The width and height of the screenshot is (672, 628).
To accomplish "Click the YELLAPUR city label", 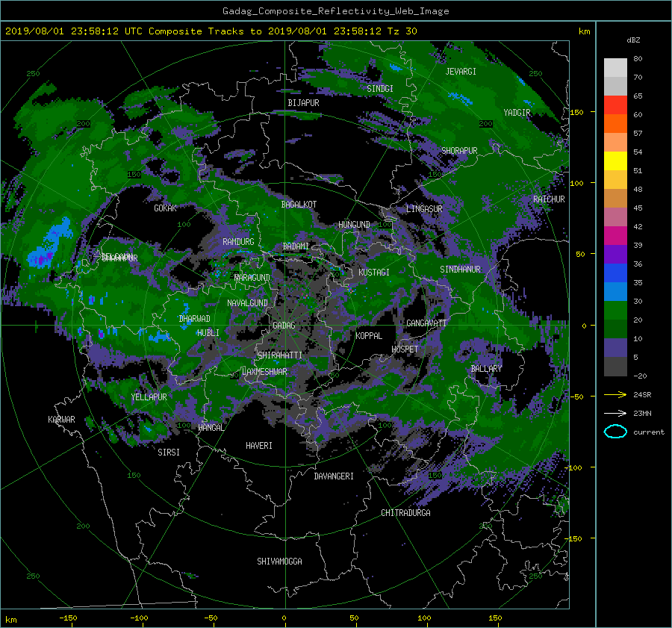I will click(x=149, y=397).
